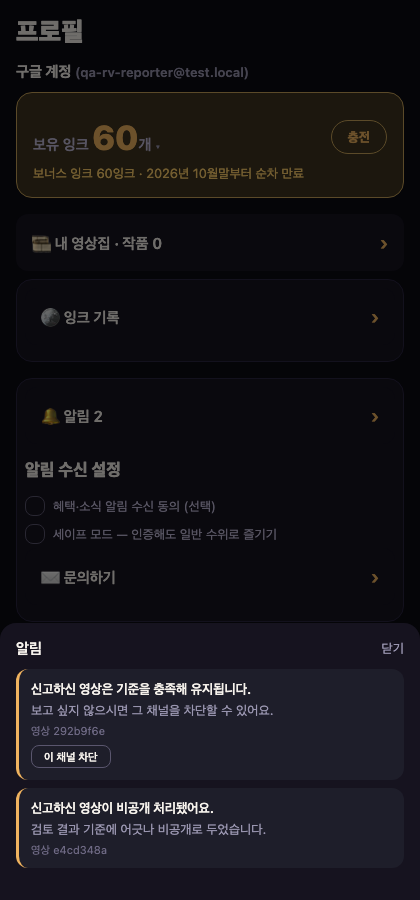Open the chevron on 알림 2 row
The image size is (420, 900).
pyautogui.click(x=375, y=417)
